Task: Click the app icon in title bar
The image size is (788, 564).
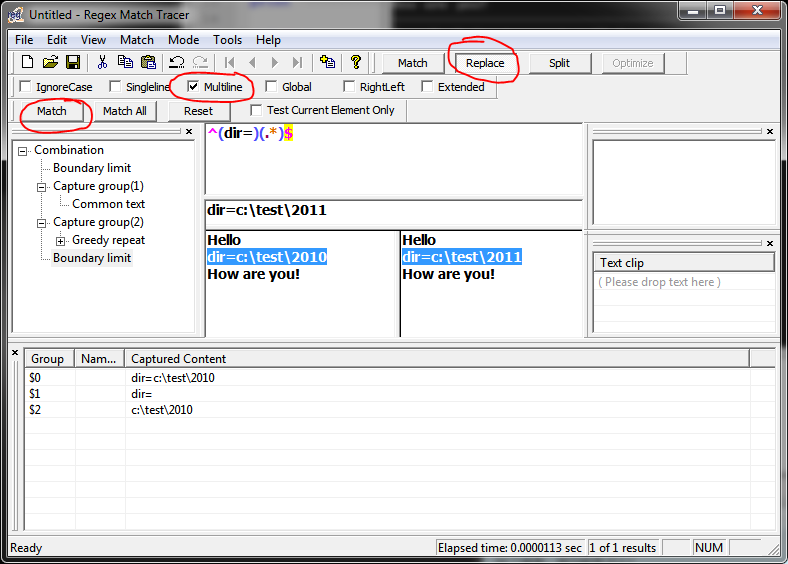Action: pos(16,15)
